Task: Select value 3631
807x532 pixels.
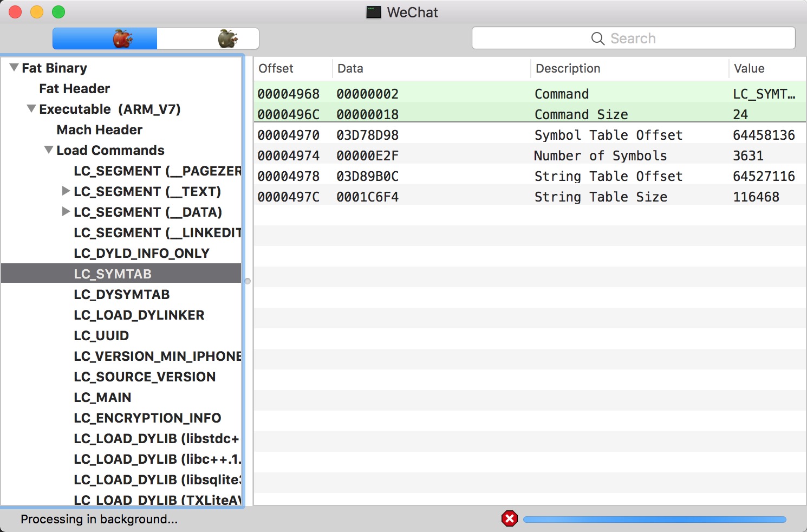Action: 749,155
